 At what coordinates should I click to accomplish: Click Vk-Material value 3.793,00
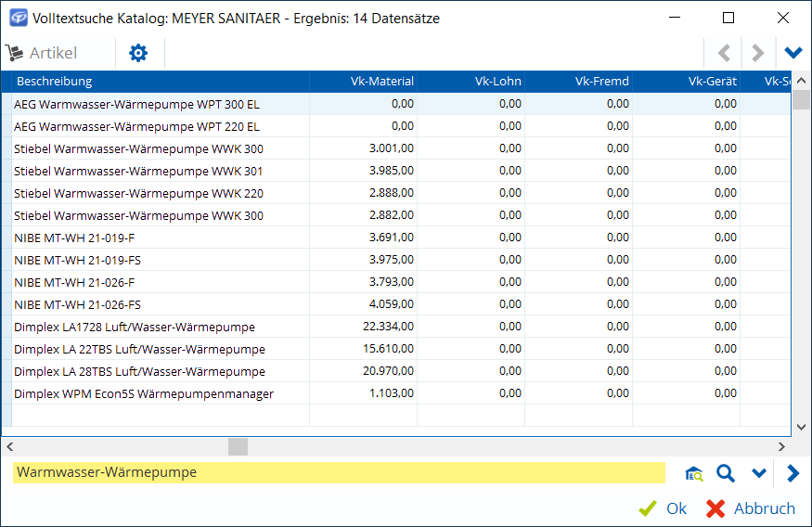(x=392, y=282)
